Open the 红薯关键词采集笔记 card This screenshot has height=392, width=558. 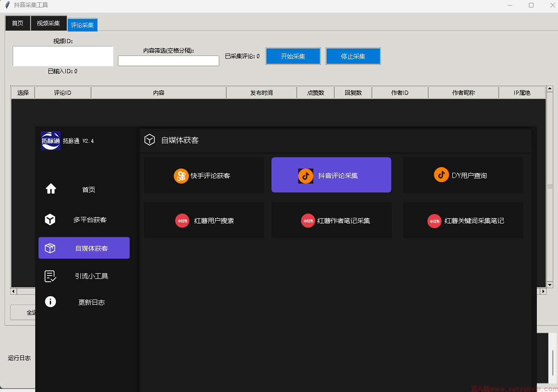[x=463, y=220]
